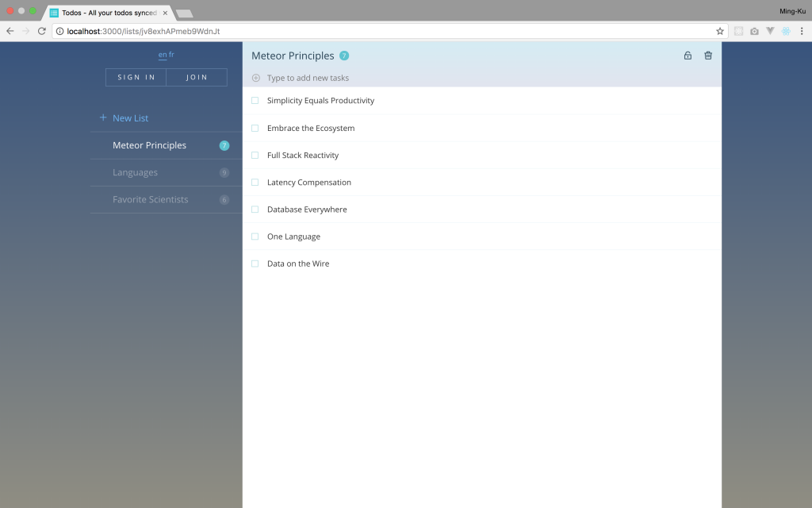
Task: Close the Todos browser tab
Action: pos(165,13)
